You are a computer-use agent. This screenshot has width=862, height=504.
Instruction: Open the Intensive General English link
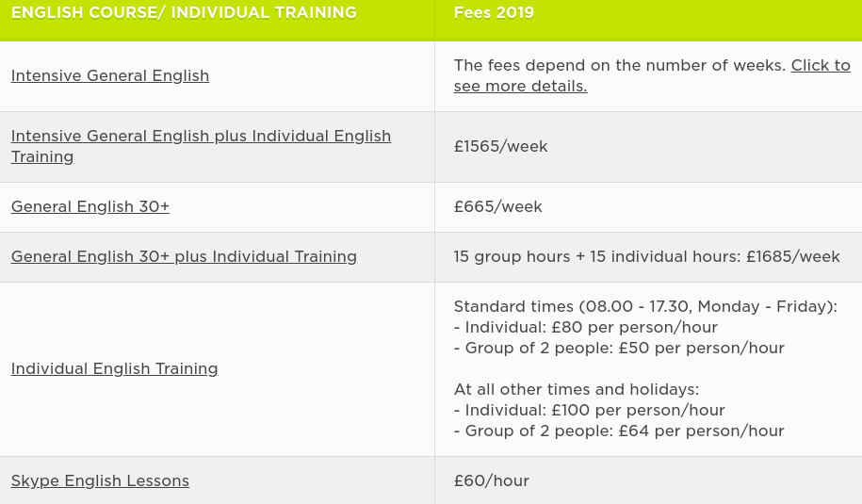tap(110, 75)
